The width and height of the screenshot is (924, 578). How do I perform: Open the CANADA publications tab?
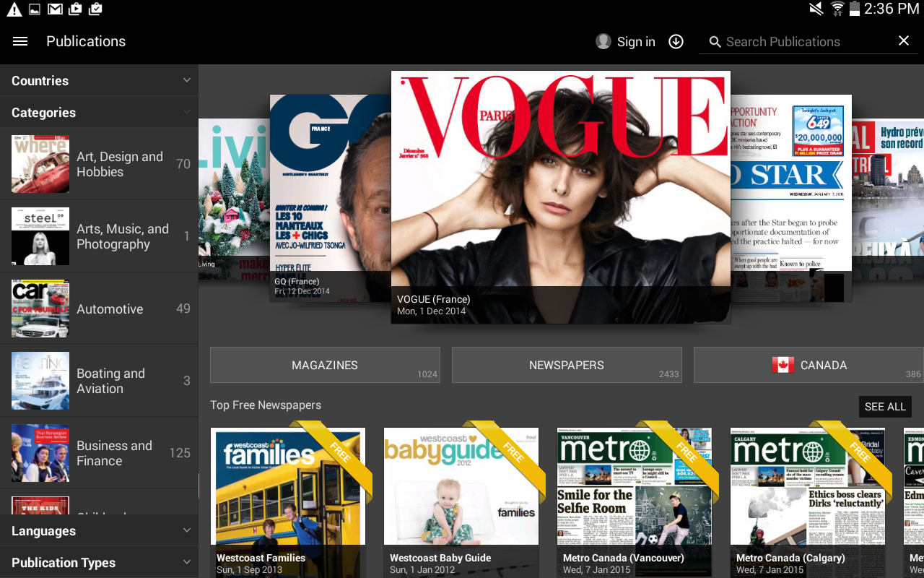point(808,365)
